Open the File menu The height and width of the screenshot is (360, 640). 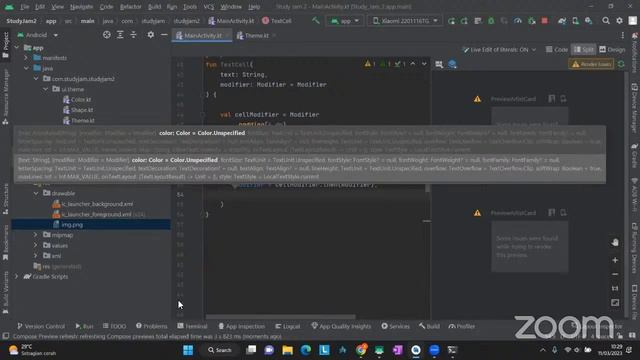(25, 7)
